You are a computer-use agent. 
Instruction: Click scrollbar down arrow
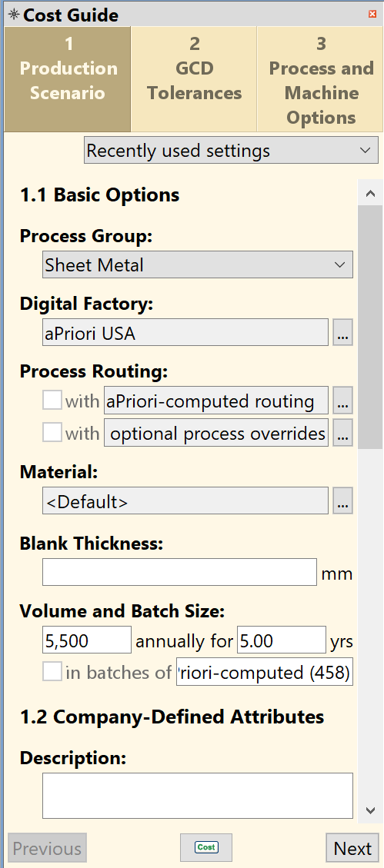pos(371,810)
